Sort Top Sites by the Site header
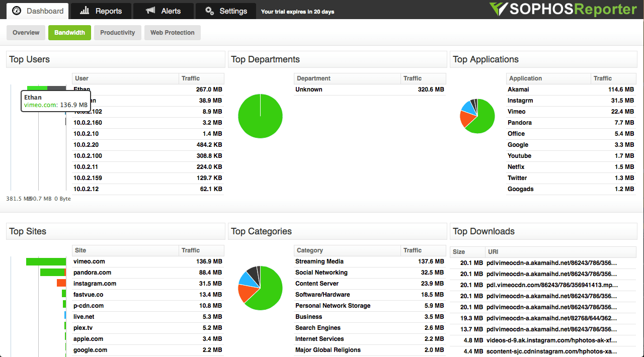The image size is (644, 357). [x=125, y=250]
